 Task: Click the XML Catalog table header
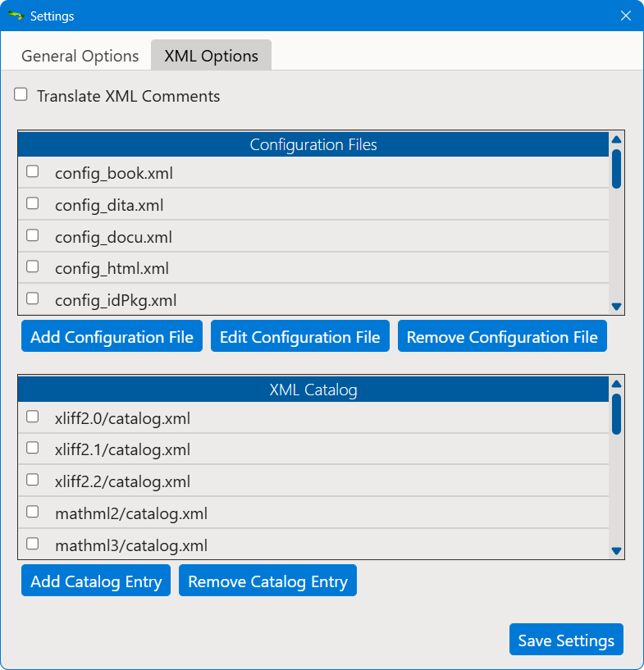[313, 390]
